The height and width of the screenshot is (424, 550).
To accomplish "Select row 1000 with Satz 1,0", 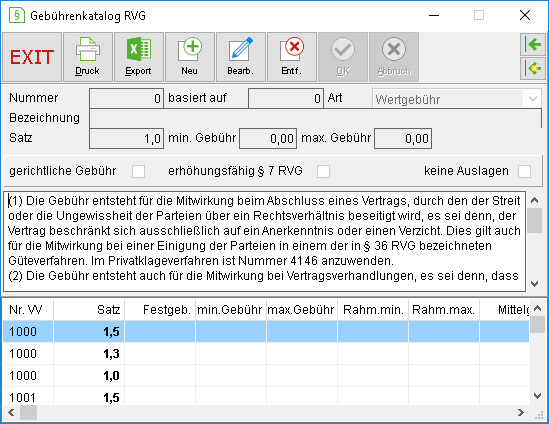I will pyautogui.click(x=266, y=376).
